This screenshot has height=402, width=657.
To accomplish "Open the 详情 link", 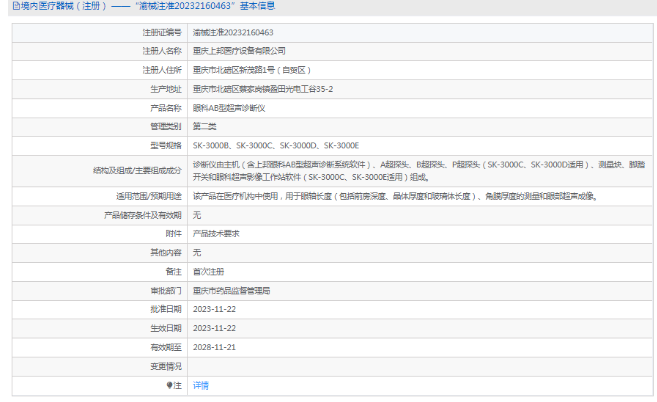I will click(201, 385).
